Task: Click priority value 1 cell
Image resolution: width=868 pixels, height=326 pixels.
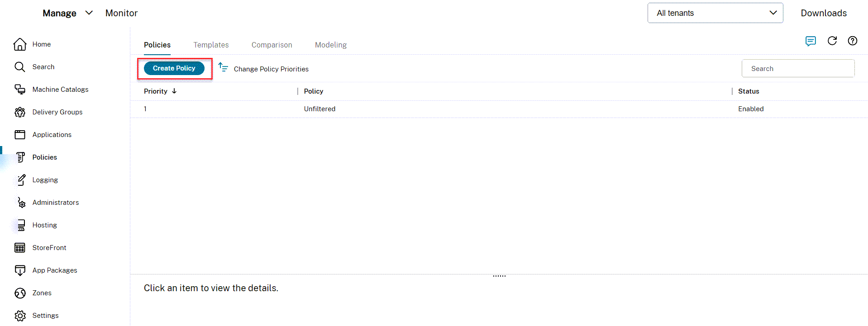Action: pyautogui.click(x=145, y=109)
